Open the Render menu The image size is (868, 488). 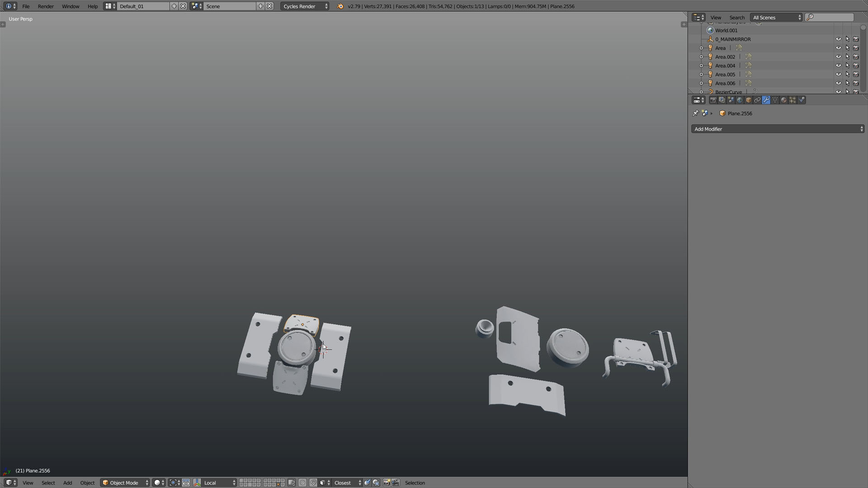46,6
